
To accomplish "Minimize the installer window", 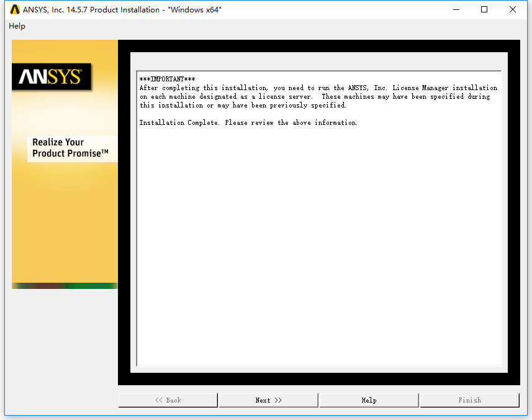I will point(456,9).
